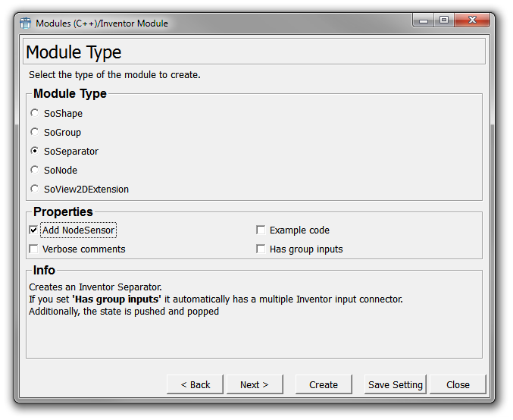Enable Verbose comments

[33, 249]
